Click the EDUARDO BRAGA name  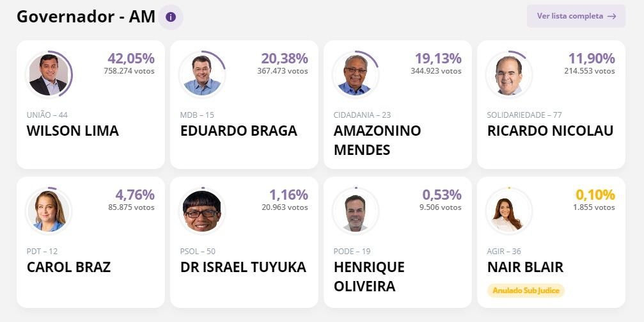tap(239, 131)
